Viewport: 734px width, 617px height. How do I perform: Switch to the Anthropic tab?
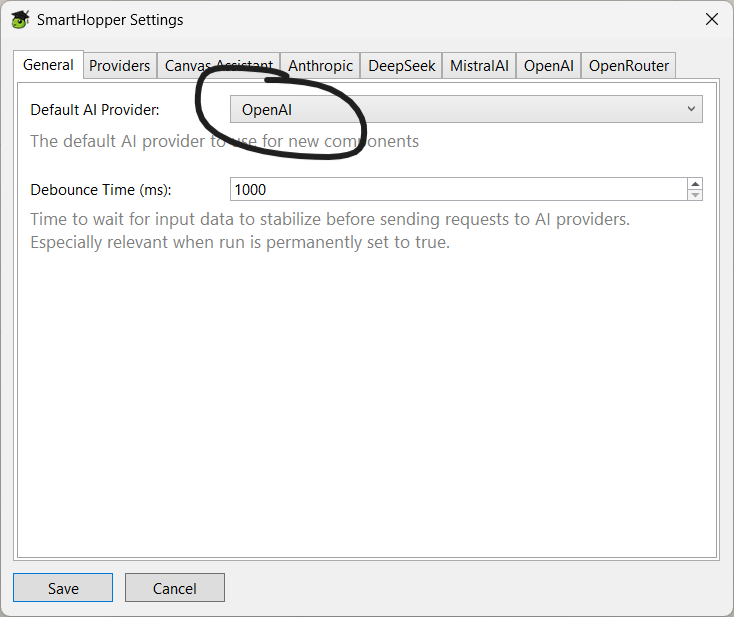coord(320,66)
